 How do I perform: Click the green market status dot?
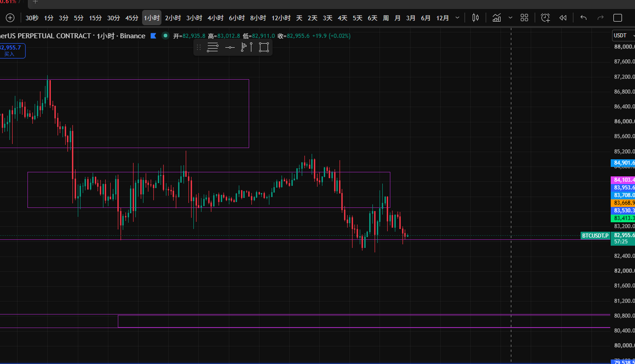tap(166, 36)
